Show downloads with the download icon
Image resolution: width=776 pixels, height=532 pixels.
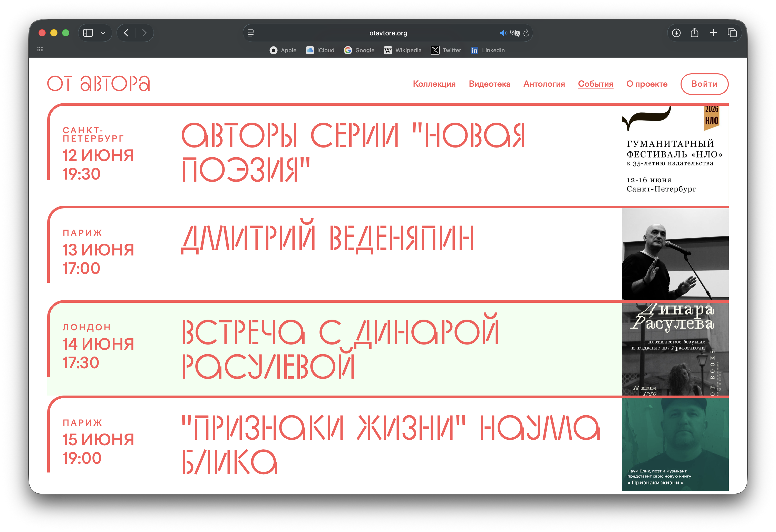point(676,33)
